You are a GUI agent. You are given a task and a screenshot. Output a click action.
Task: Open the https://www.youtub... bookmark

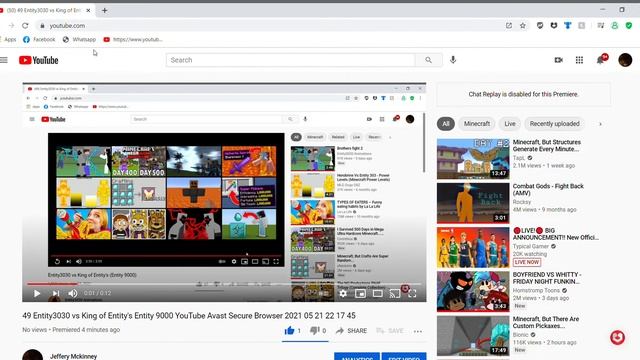pos(133,40)
